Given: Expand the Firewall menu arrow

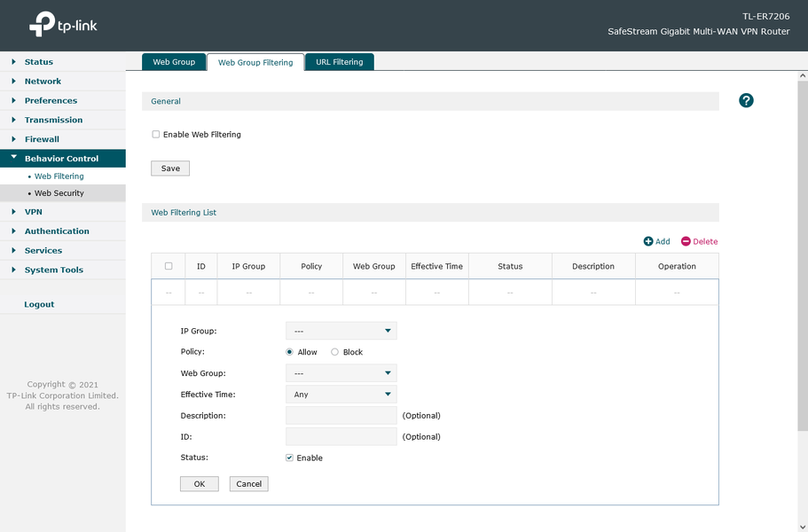Looking at the screenshot, I should point(14,139).
